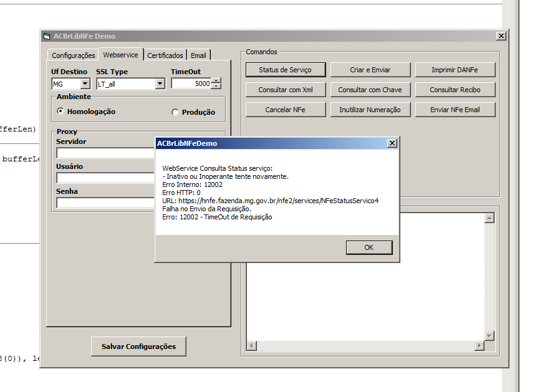Click the Status de Serviço button
Screen dimensions: 540x392
286,70
